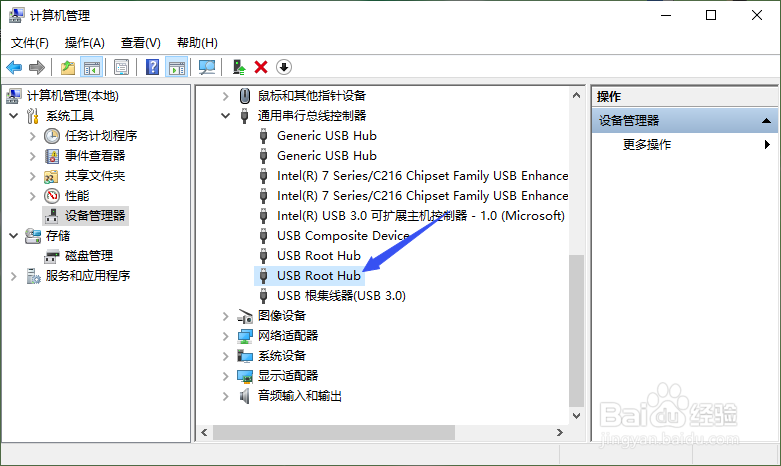Open the 文件(F) menu
Viewport: 781px width, 466px height.
pos(30,43)
